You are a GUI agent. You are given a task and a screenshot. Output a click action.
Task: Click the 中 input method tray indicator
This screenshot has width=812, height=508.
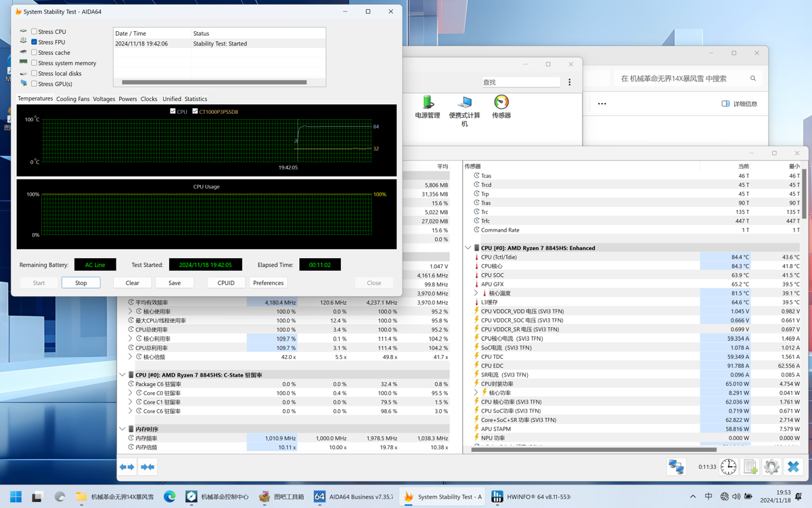pos(708,496)
